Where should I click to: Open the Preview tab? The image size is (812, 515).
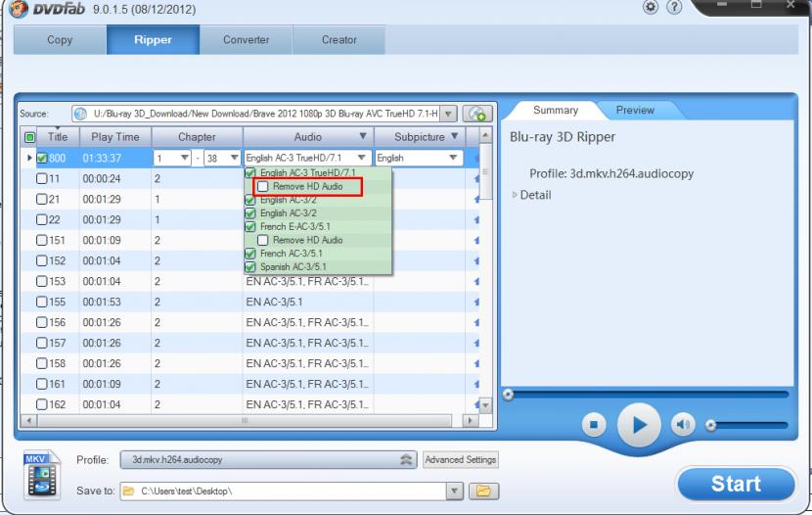[634, 111]
